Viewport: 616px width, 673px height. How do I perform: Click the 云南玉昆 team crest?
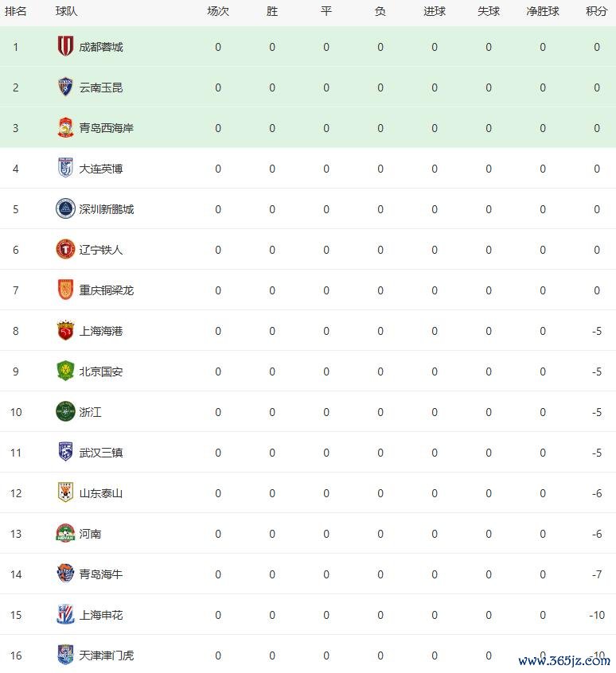click(65, 88)
